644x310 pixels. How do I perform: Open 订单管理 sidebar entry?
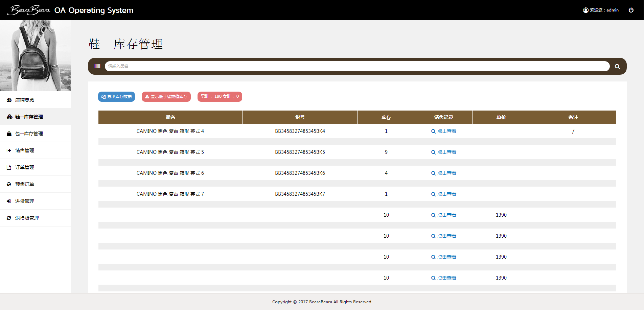tap(25, 167)
